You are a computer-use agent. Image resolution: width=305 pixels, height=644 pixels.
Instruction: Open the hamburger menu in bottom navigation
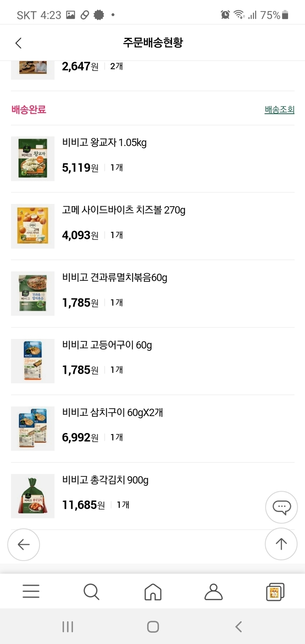pos(31,591)
